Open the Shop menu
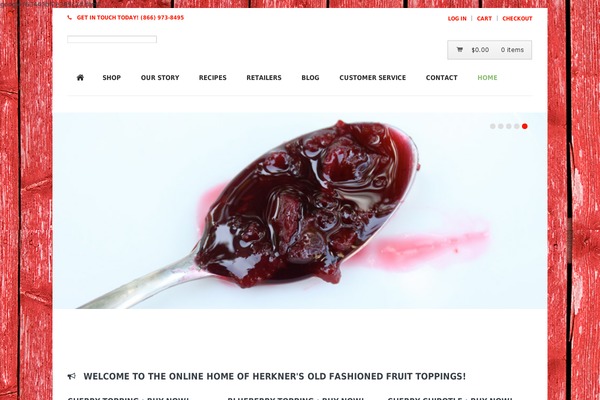Screen dimensions: 600x400 [x=112, y=78]
